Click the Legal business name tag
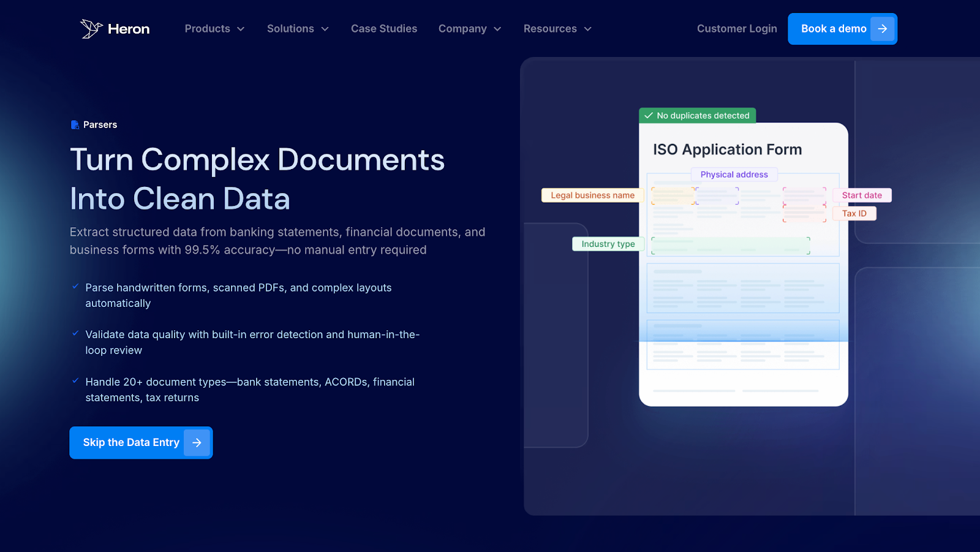980x552 pixels. tap(592, 195)
